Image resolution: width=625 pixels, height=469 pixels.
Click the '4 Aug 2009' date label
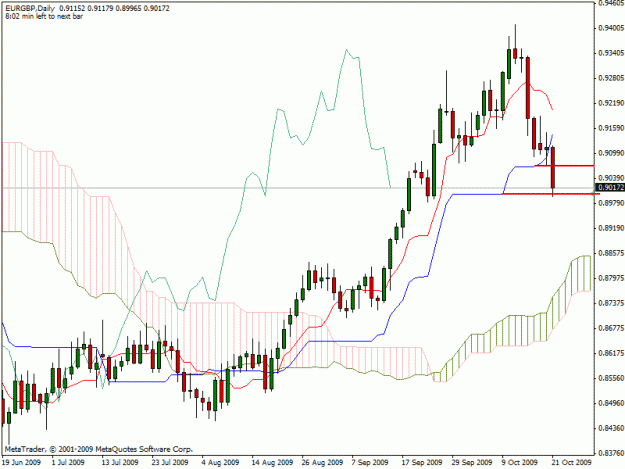[220, 462]
